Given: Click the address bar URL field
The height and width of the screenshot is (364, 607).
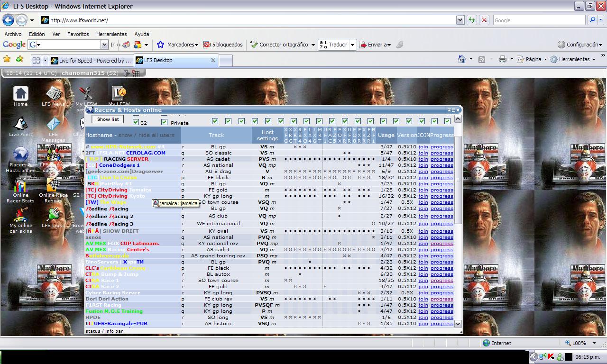Looking at the screenshot, I should [x=252, y=20].
